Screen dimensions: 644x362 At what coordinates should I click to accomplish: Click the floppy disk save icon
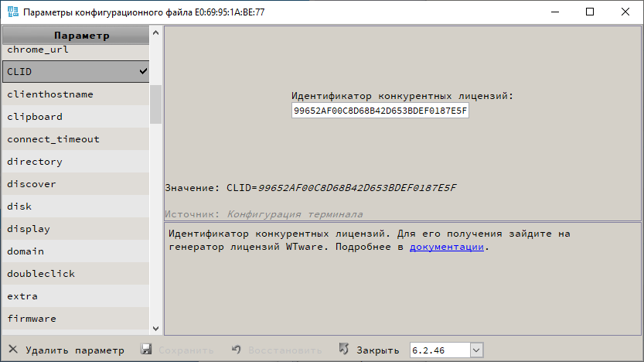(147, 350)
